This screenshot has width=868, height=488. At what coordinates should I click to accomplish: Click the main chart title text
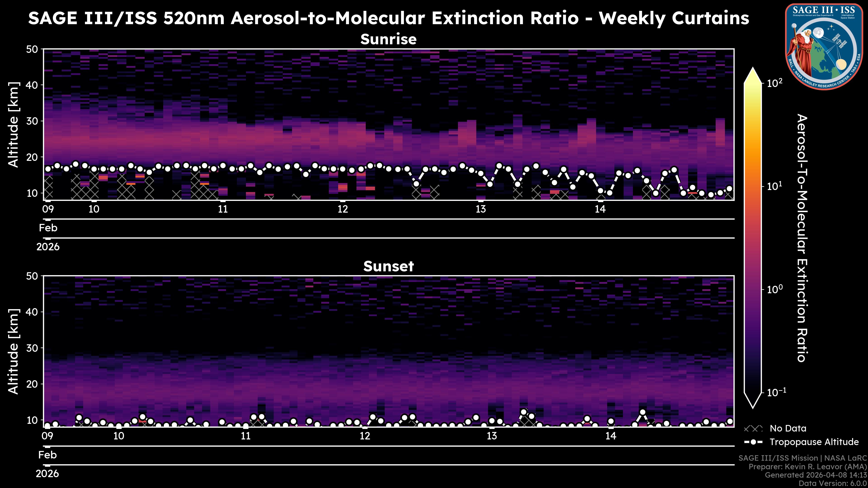point(388,18)
